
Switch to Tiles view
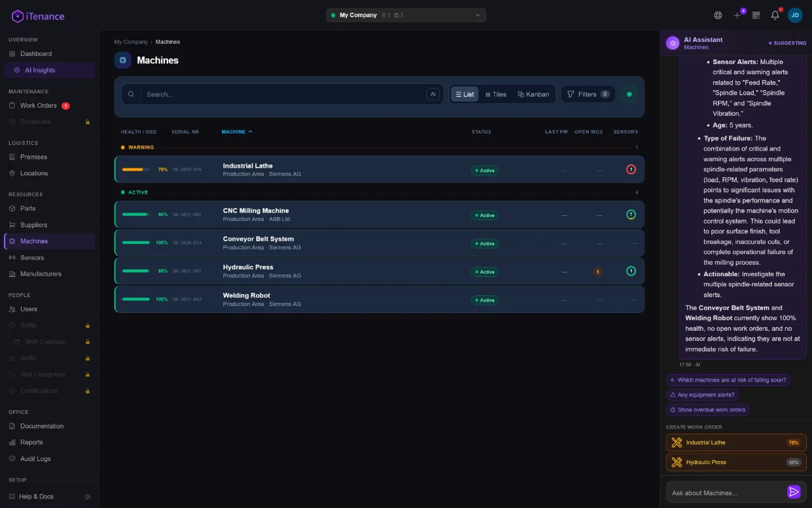click(x=495, y=94)
